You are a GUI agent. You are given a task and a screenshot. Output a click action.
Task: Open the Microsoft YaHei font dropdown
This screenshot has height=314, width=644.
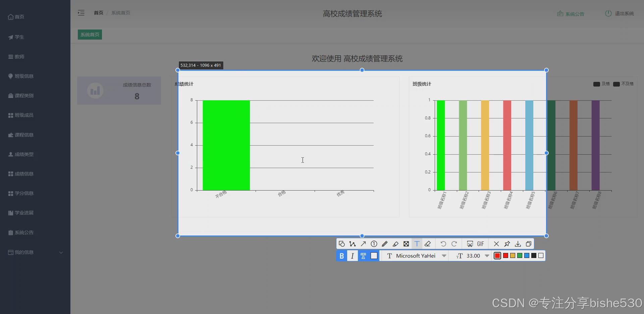coord(417,256)
